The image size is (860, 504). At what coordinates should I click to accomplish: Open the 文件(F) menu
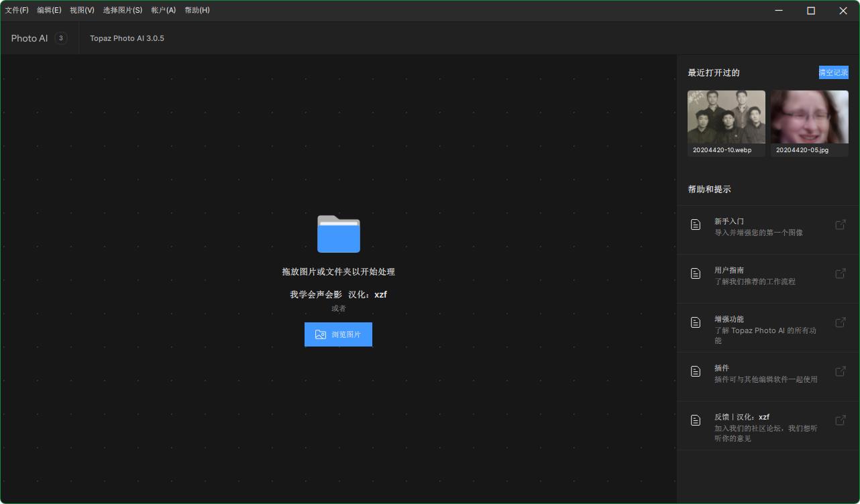(17, 10)
